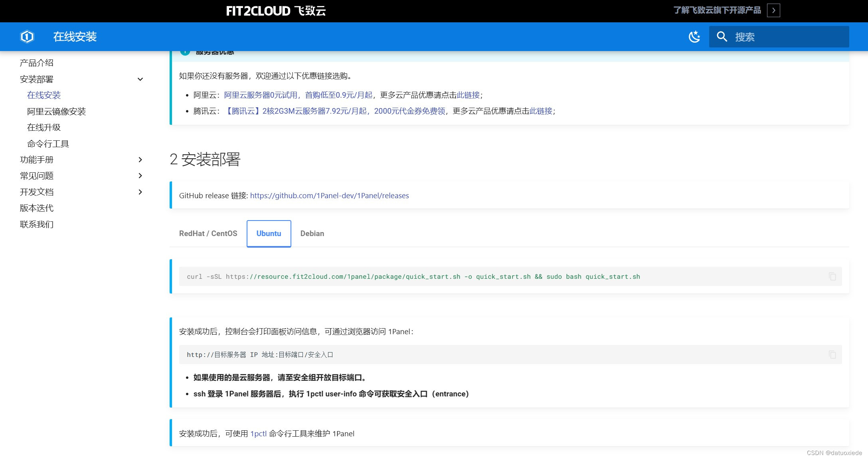Go to 版本迭代 page in sidebar
Image resolution: width=868 pixels, height=459 pixels.
(x=36, y=208)
